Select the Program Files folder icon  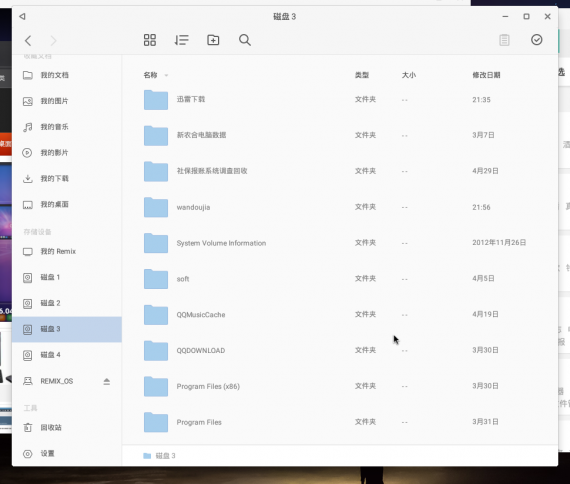click(156, 422)
